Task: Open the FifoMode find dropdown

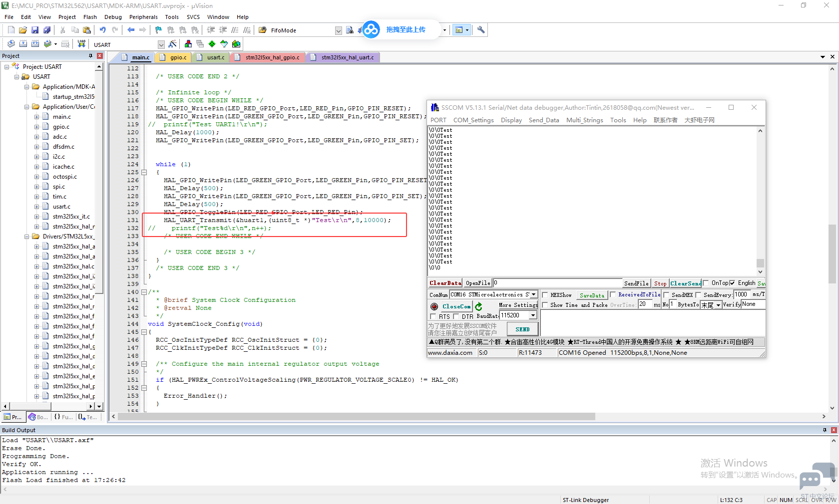Action: 338,30
